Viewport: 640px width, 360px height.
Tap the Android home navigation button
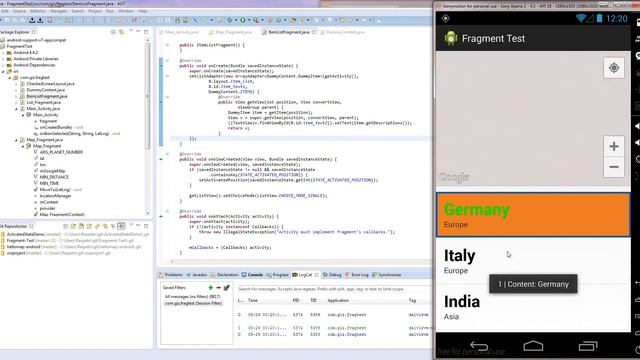(533, 346)
